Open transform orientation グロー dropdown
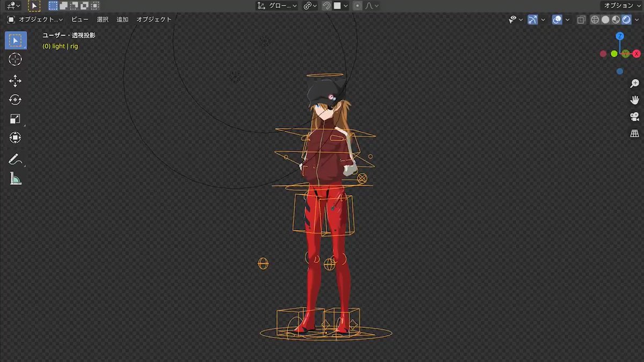The image size is (644, 362). coord(276,6)
